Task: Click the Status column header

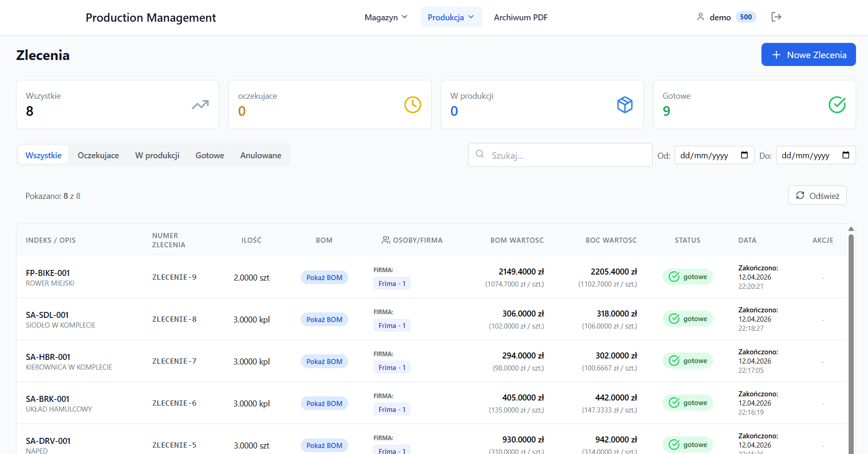Action: [x=687, y=240]
